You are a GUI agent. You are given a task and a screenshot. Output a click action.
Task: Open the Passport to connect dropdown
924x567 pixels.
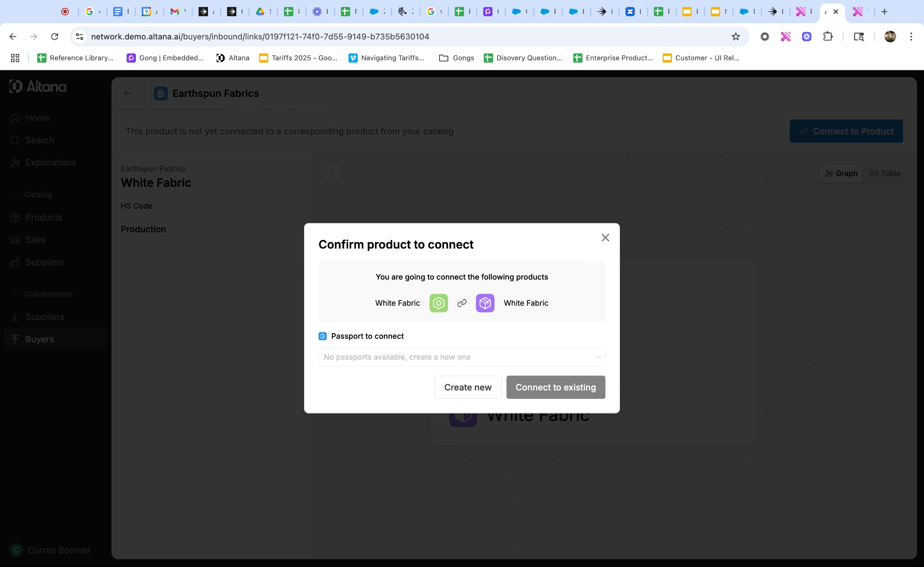coord(462,357)
